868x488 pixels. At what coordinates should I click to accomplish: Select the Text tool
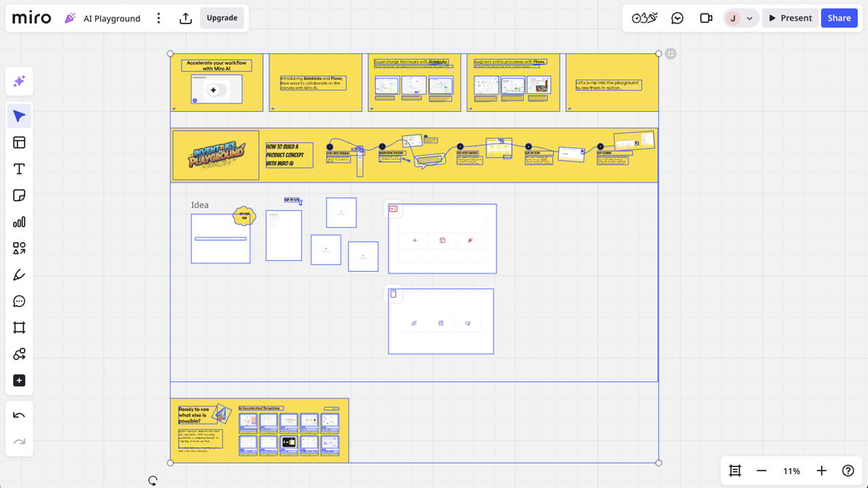coord(19,169)
